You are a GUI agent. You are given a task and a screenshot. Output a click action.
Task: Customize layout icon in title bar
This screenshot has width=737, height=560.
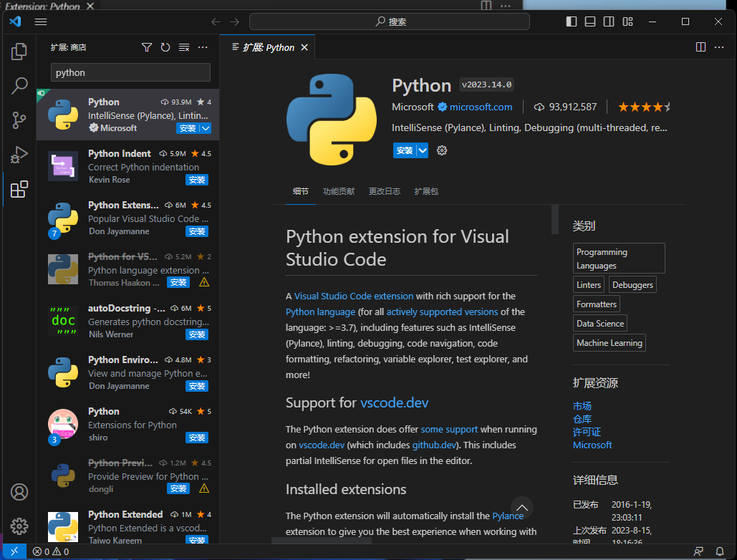coord(627,21)
